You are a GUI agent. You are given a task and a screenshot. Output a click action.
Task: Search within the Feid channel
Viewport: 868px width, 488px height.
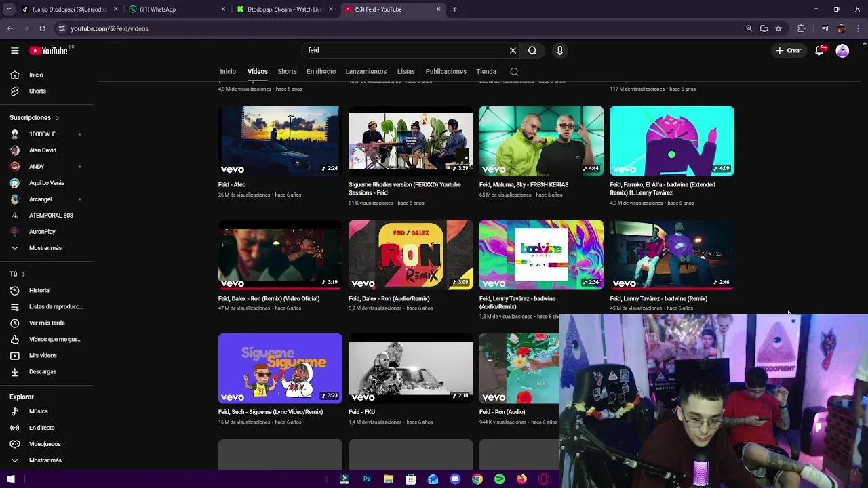tap(514, 71)
